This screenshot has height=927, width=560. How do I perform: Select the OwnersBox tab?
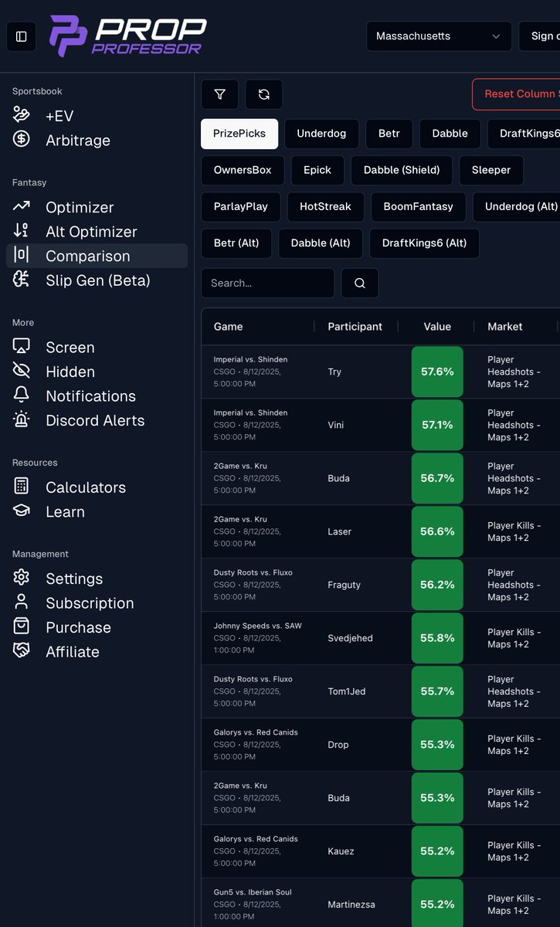[x=243, y=170]
